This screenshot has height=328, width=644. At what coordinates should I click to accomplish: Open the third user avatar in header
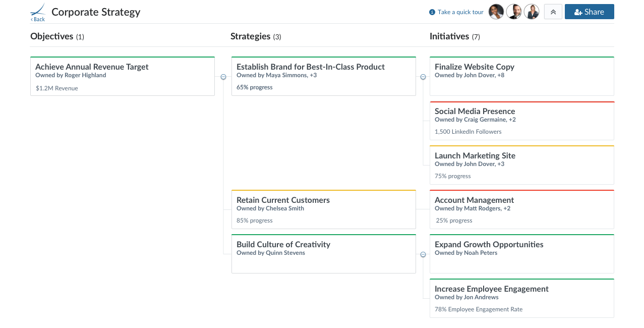point(532,12)
